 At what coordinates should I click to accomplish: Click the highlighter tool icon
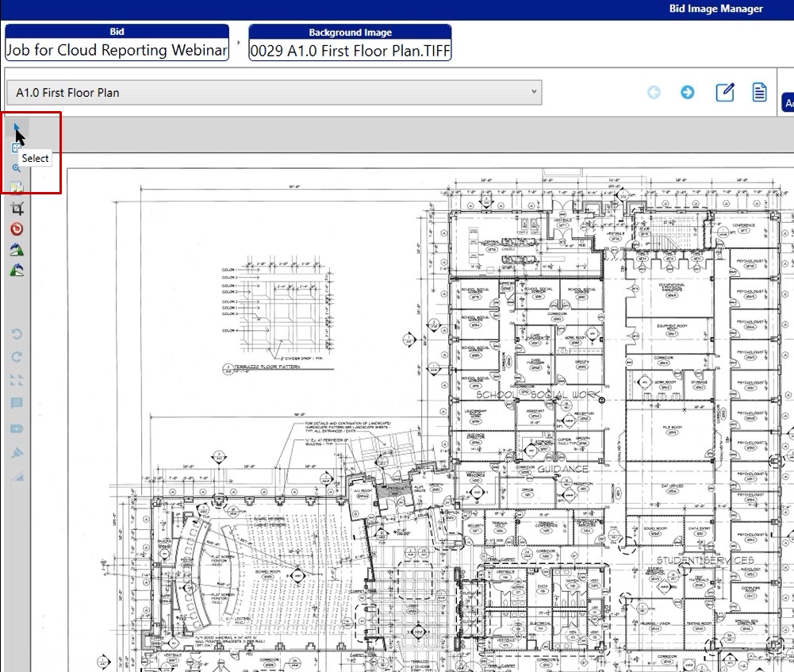coord(17,452)
